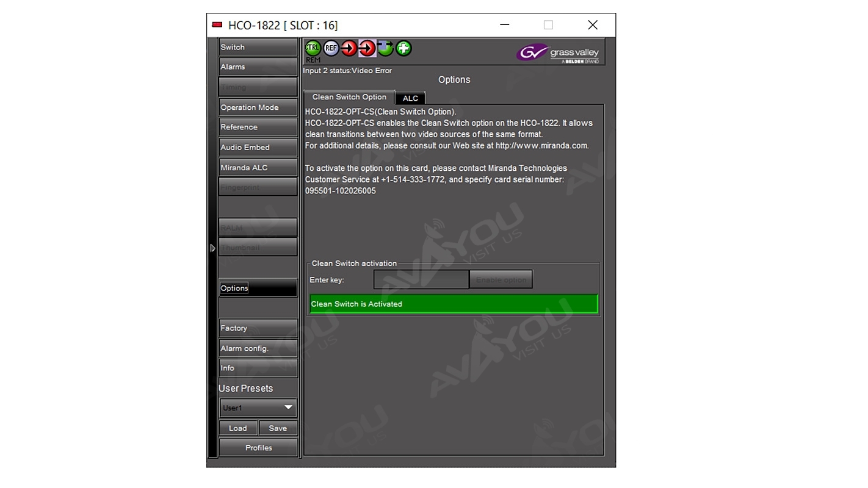Click the green Clean Switch is Activated bar
The image size is (868, 488).
[454, 304]
